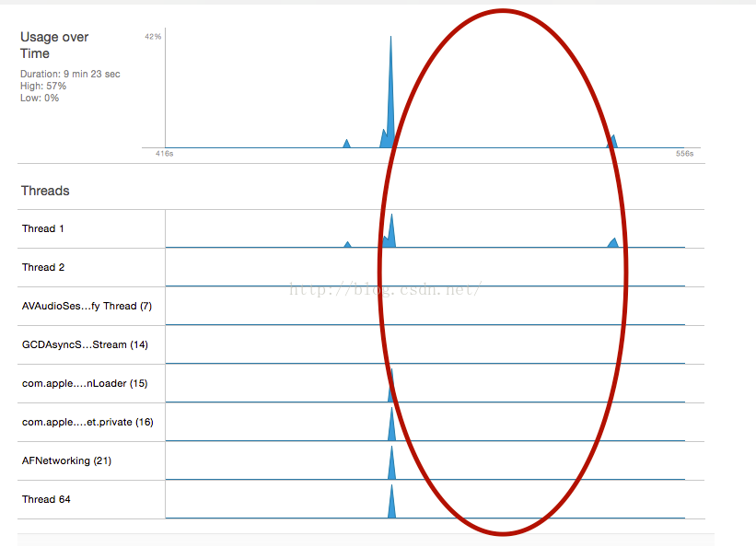
Task: Click the com.apple....et.private (16) spike
Action: tap(391, 426)
